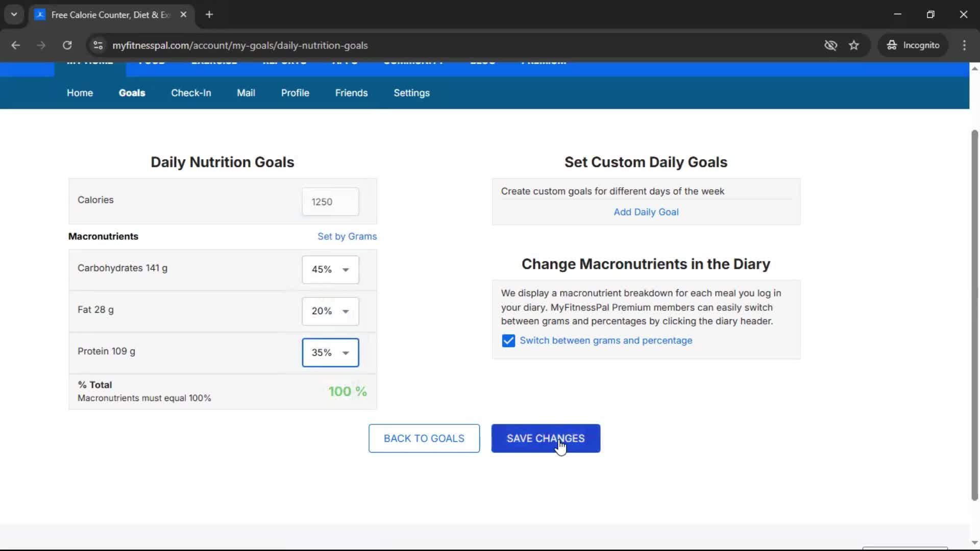Open the Goals submenu item

[x=132, y=93]
